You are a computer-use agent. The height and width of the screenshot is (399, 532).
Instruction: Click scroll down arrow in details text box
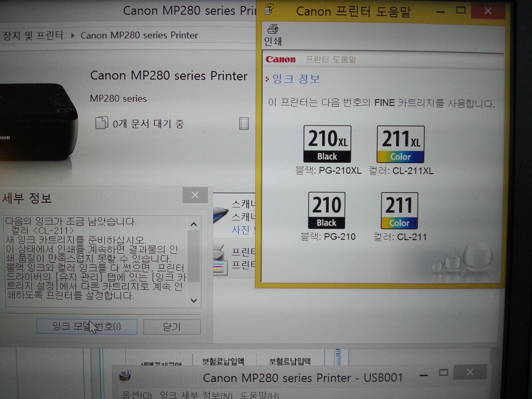[x=194, y=300]
